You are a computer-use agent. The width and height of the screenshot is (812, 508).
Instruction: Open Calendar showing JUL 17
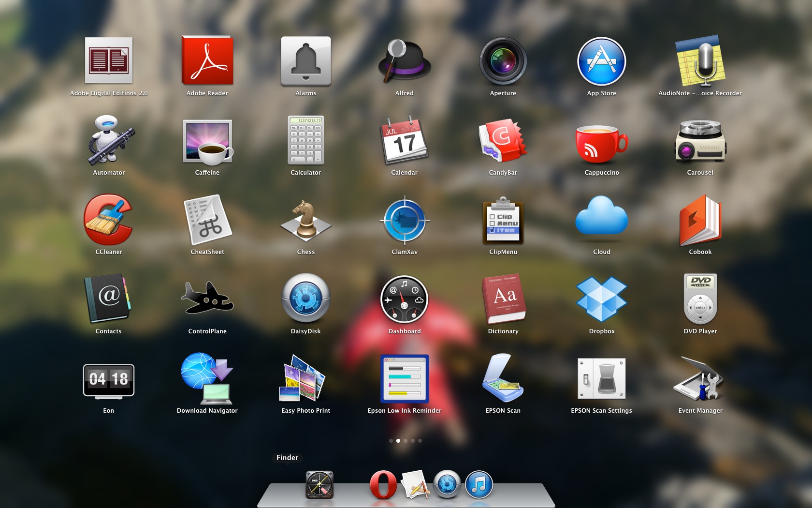[x=405, y=140]
